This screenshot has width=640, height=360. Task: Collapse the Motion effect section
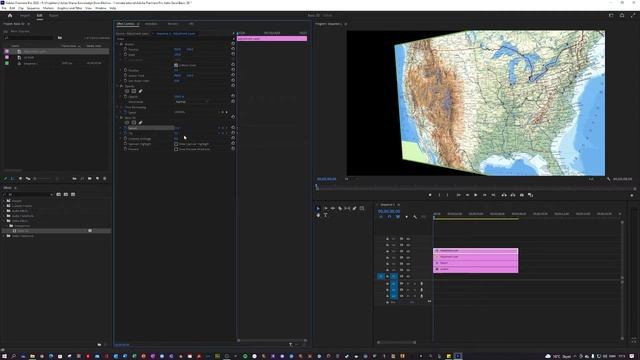click(x=117, y=44)
